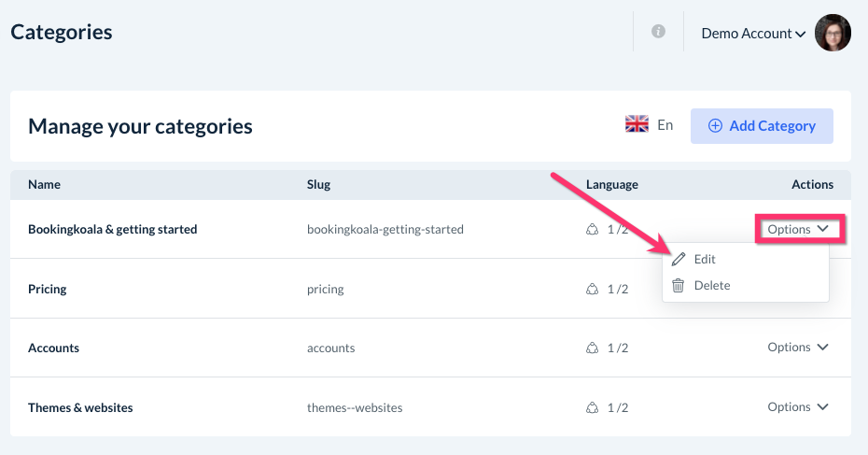Click the Name column header
This screenshot has width=868, height=455.
point(44,184)
